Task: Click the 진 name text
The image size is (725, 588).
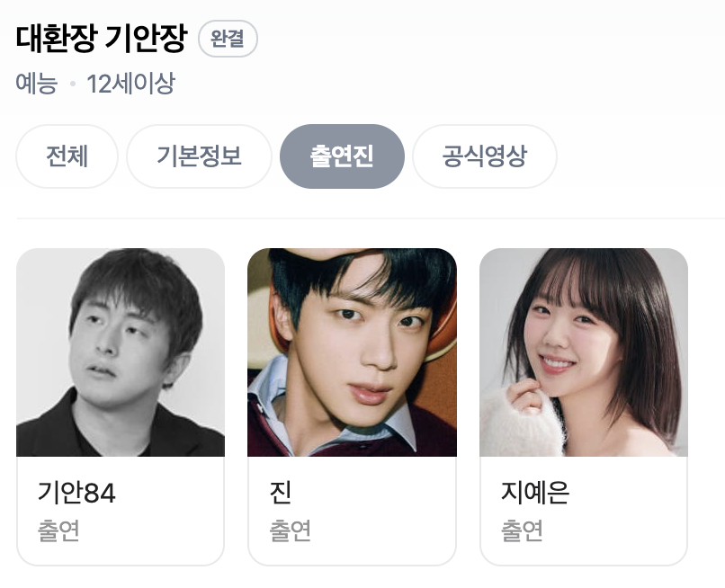Action: point(281,493)
